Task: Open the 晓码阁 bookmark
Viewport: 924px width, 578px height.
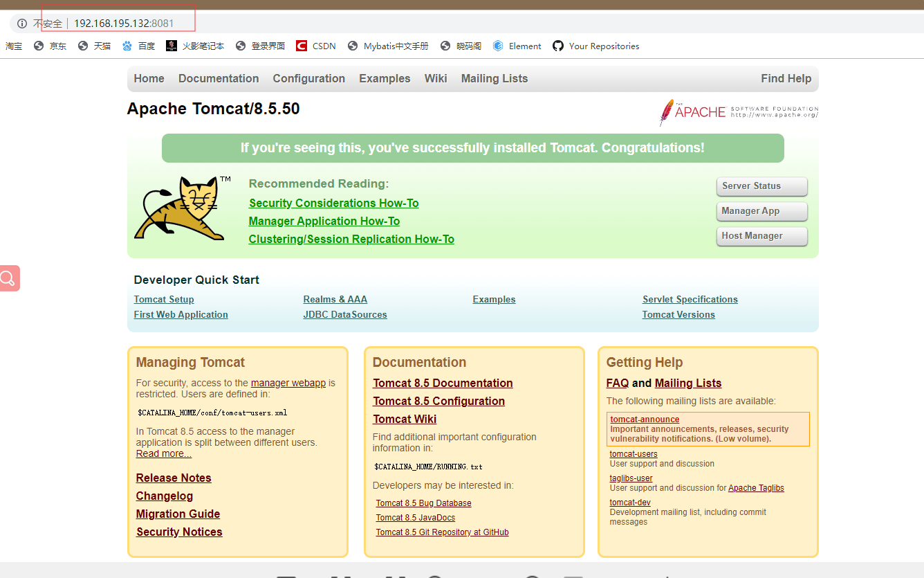Action: 461,46
